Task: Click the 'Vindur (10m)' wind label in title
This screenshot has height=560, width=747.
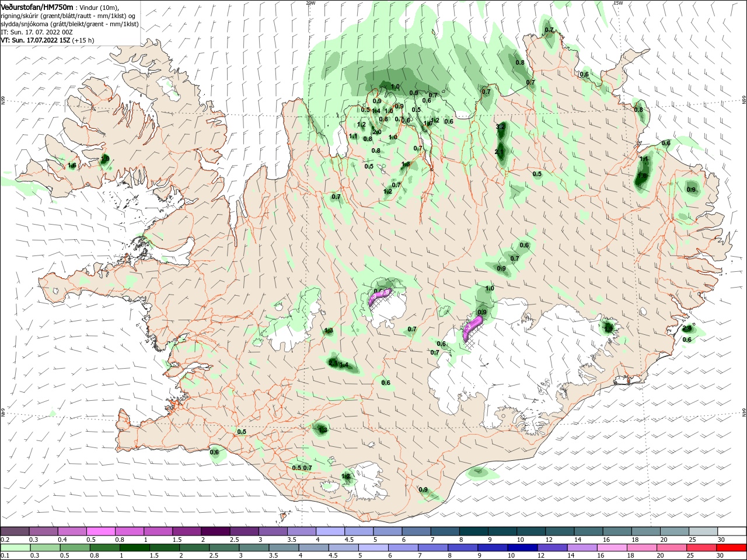Action: tap(99, 7)
